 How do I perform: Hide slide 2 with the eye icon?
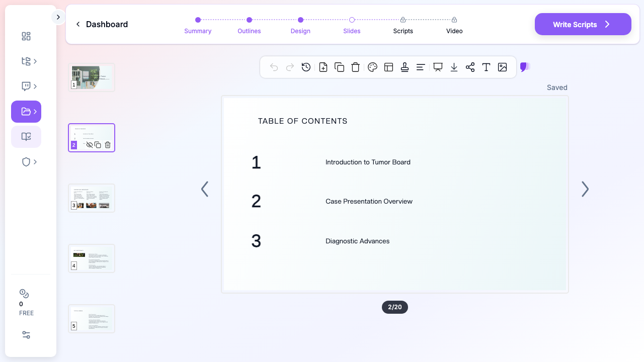pos(90,145)
